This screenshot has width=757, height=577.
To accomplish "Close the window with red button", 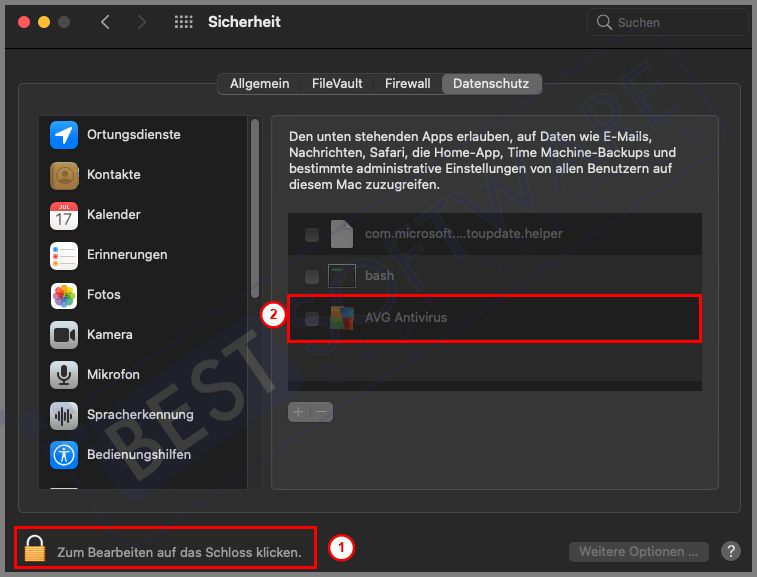I will (24, 22).
